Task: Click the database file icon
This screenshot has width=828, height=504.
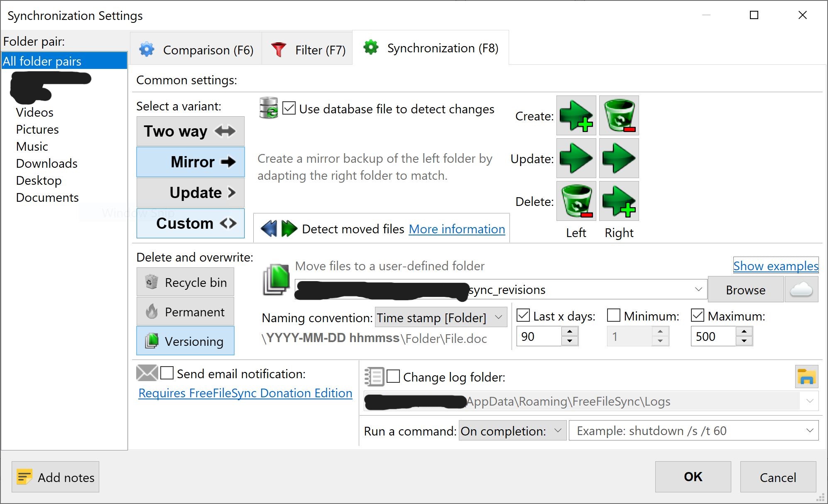Action: 268,108
